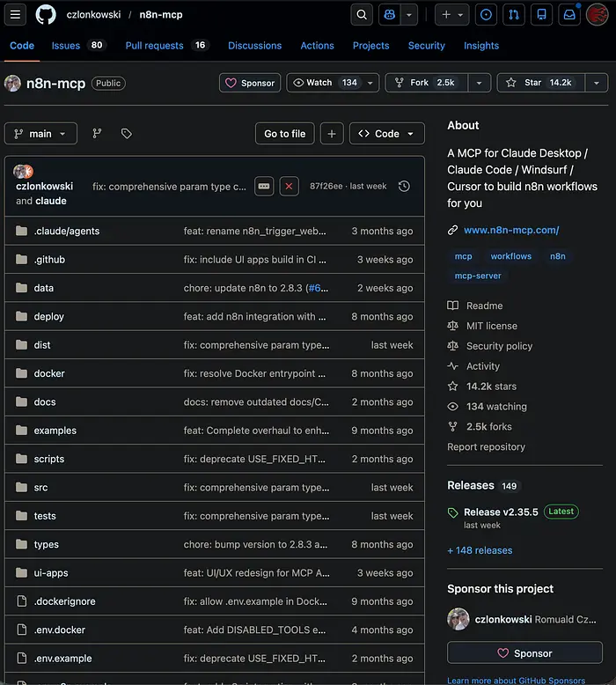View branches via branch icon
The width and height of the screenshot is (616, 685).
click(x=97, y=134)
